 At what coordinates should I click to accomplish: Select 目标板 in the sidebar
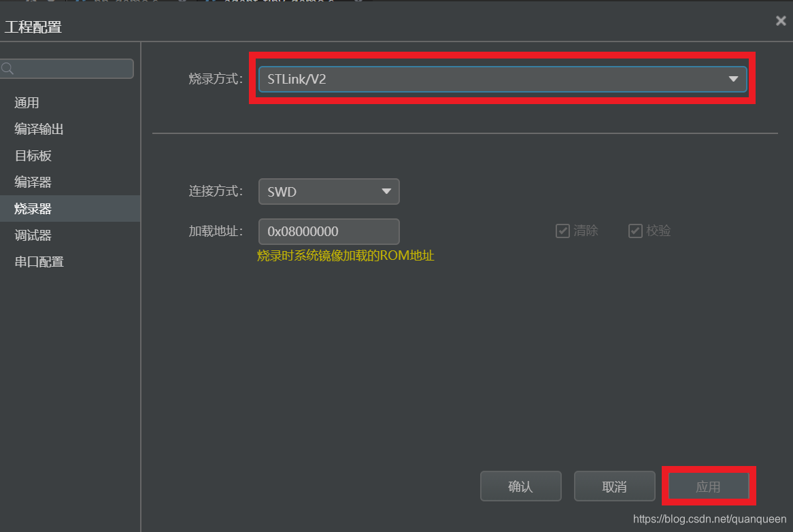[x=70, y=156]
